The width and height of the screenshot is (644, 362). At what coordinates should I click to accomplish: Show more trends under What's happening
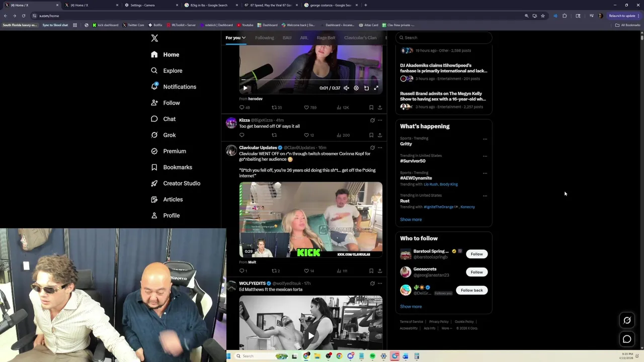(x=411, y=219)
